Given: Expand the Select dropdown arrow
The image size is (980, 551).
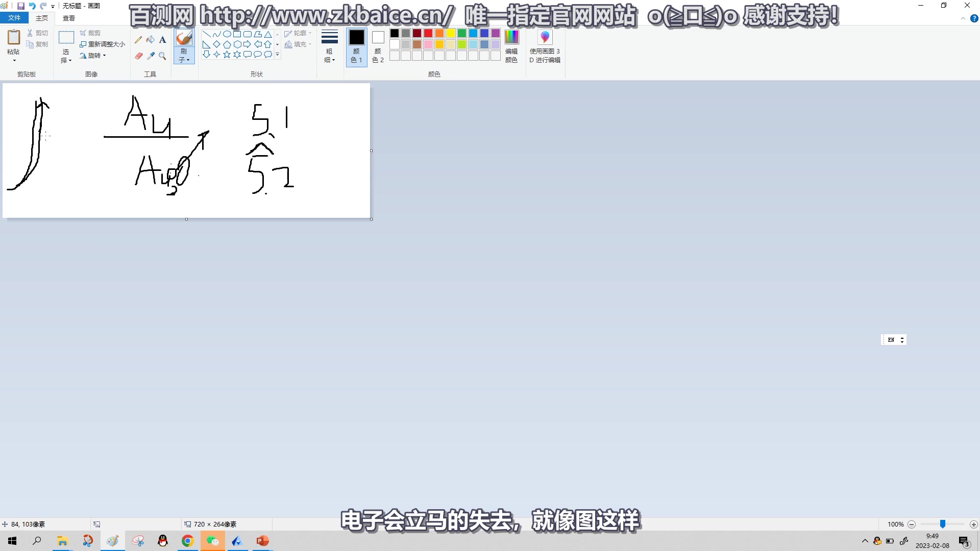Looking at the screenshot, I should tap(70, 60).
